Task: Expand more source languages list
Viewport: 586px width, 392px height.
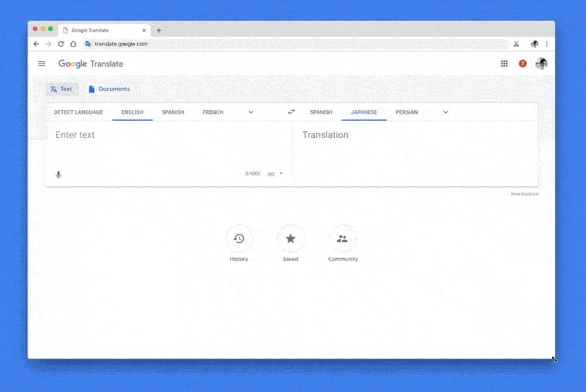Action: pyautogui.click(x=251, y=112)
